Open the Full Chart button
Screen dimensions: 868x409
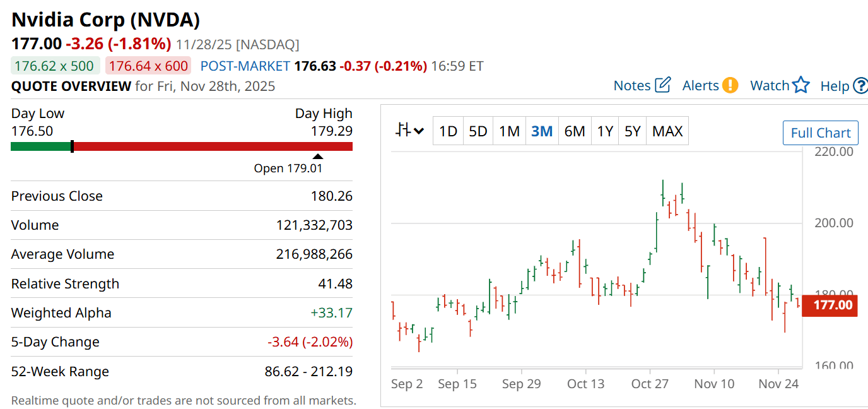pos(820,133)
